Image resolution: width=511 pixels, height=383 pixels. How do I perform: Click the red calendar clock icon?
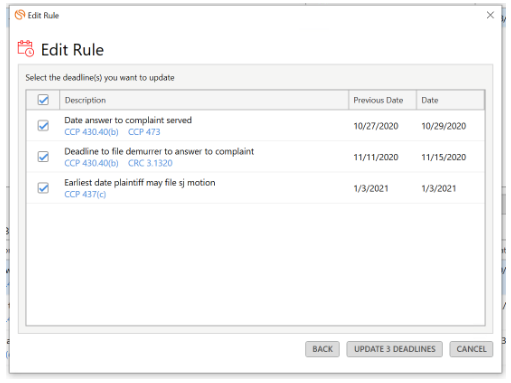(26, 49)
